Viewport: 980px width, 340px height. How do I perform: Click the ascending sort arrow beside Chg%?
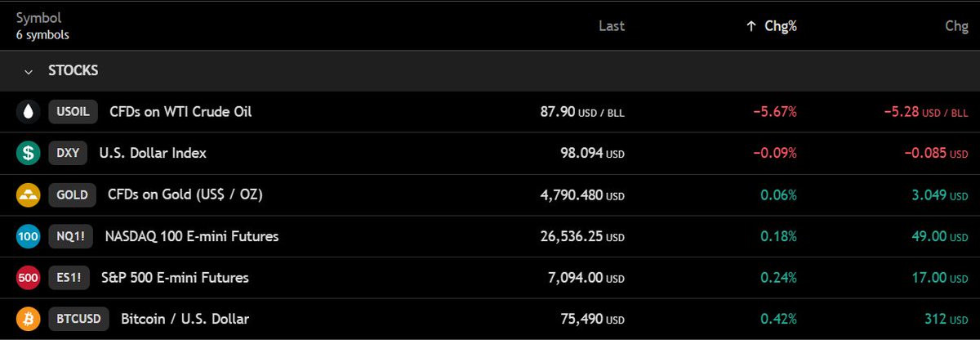pyautogui.click(x=751, y=26)
